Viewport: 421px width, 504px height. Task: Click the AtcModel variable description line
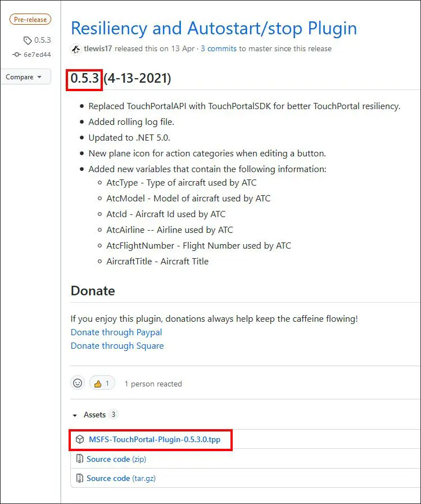[x=188, y=199]
